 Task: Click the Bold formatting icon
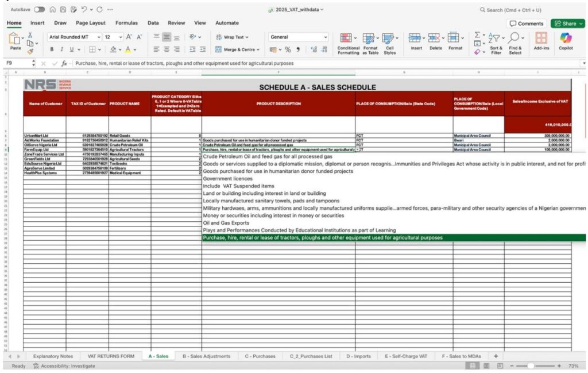tap(52, 49)
